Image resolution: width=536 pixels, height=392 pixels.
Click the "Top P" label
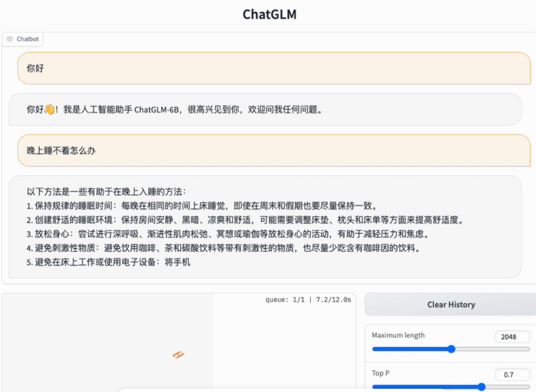[380, 373]
